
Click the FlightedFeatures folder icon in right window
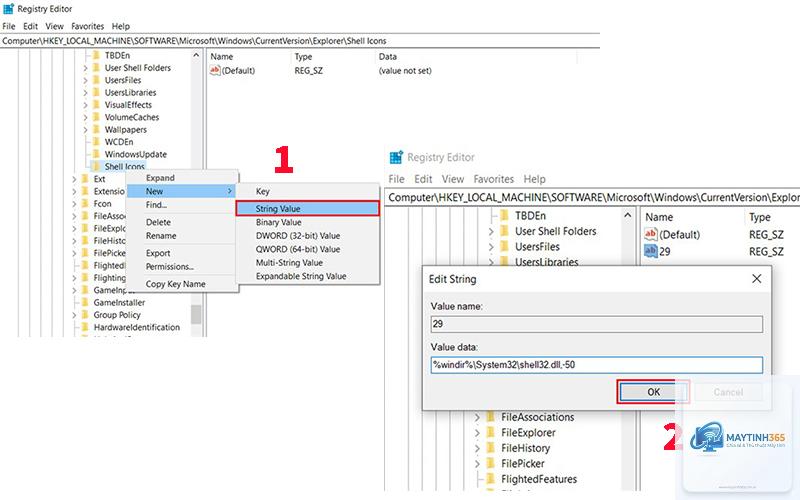[x=491, y=479]
